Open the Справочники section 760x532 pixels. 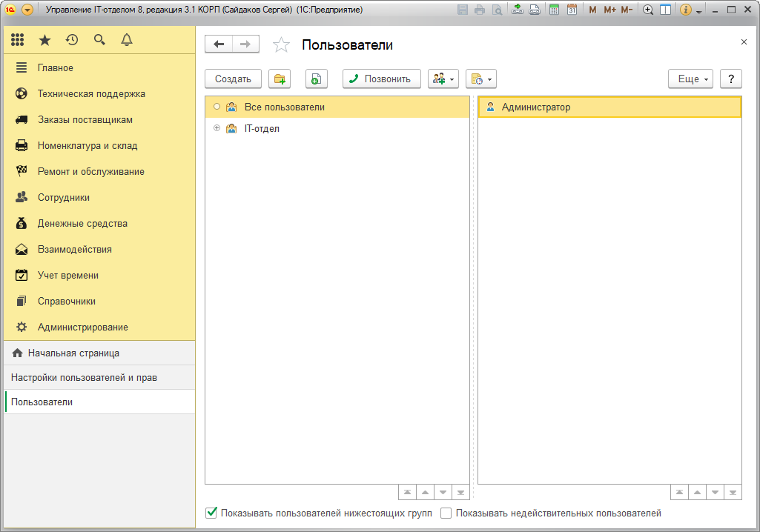99,301
